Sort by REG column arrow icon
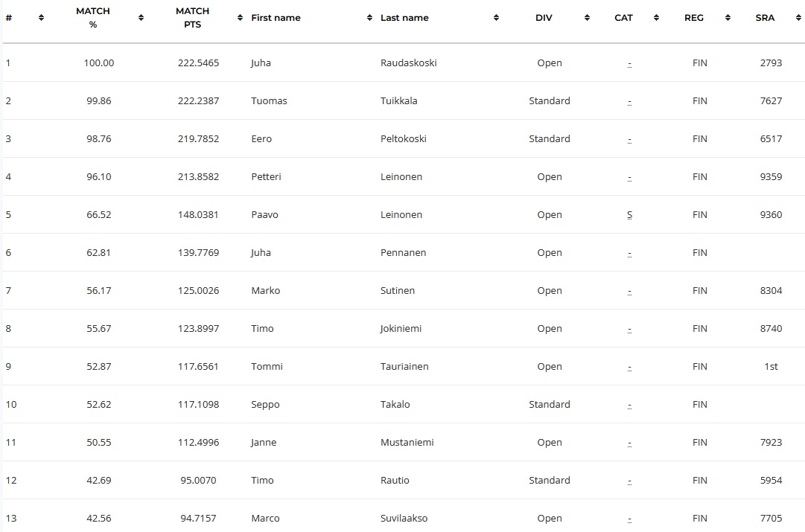The width and height of the screenshot is (805, 532). (x=728, y=17)
